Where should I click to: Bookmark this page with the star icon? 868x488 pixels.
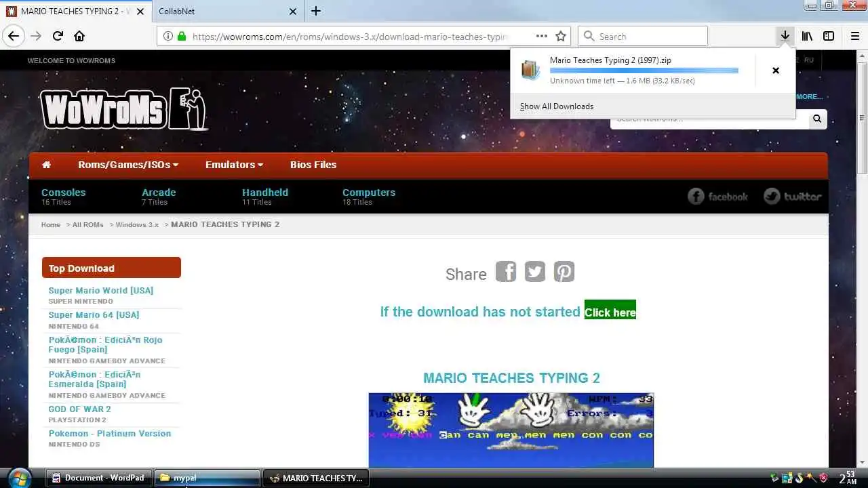561,36
